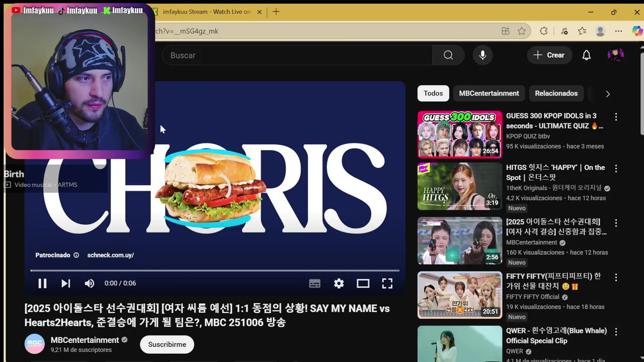Open a new browser tab
The image size is (644, 362).
point(276,12)
